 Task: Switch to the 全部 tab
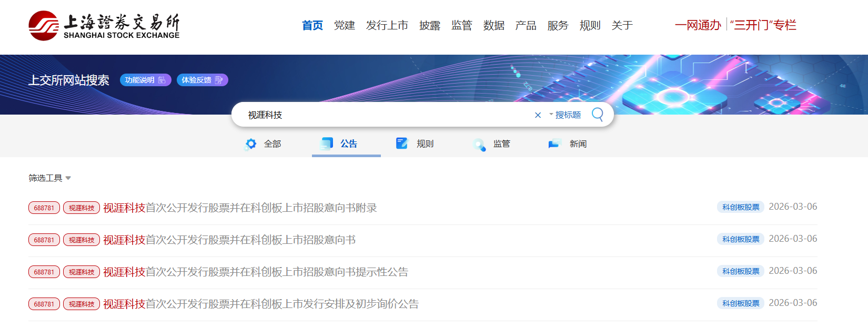point(272,143)
